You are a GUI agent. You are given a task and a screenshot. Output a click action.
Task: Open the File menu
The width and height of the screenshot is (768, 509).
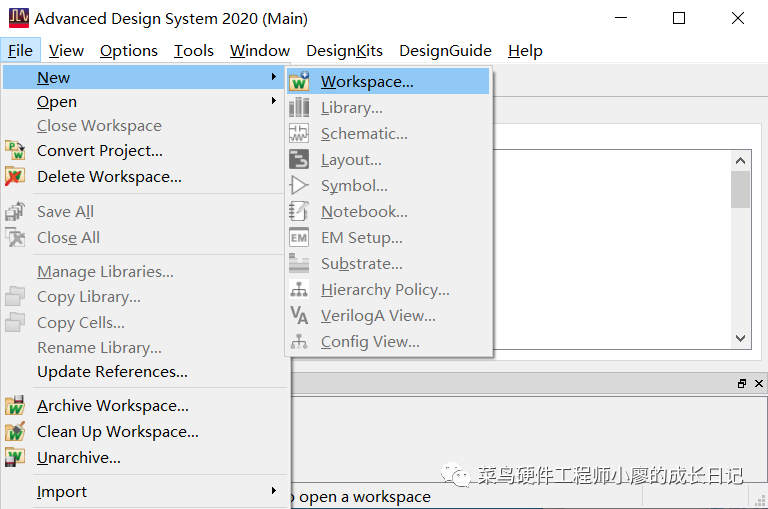point(20,50)
